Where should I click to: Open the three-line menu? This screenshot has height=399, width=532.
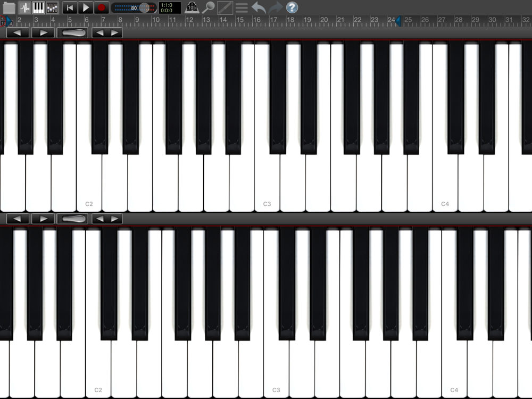click(x=242, y=7)
